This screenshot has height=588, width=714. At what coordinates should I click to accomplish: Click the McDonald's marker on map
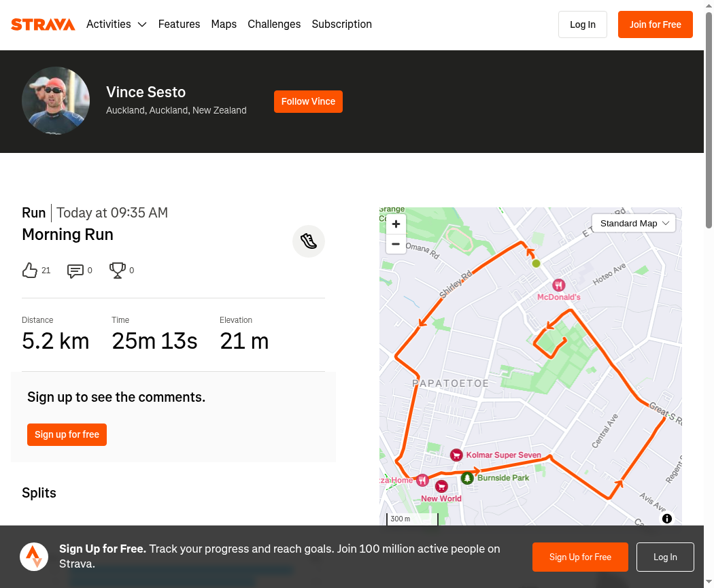coord(559,286)
